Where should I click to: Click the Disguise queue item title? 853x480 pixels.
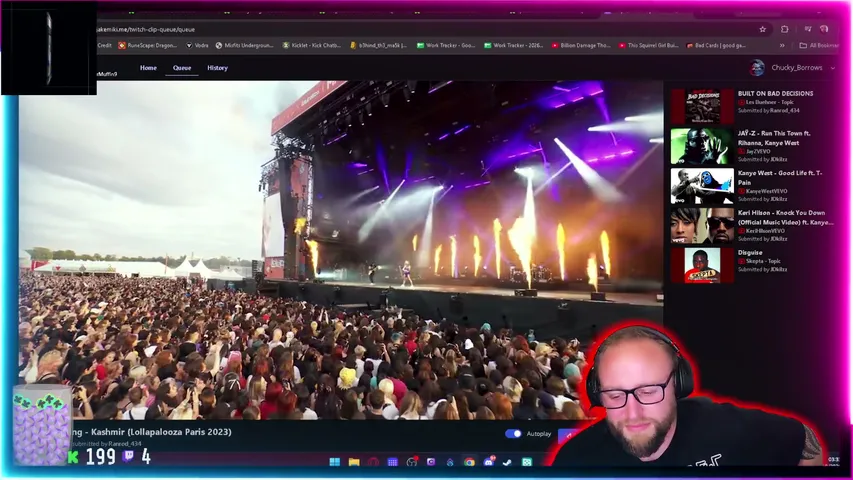750,253
